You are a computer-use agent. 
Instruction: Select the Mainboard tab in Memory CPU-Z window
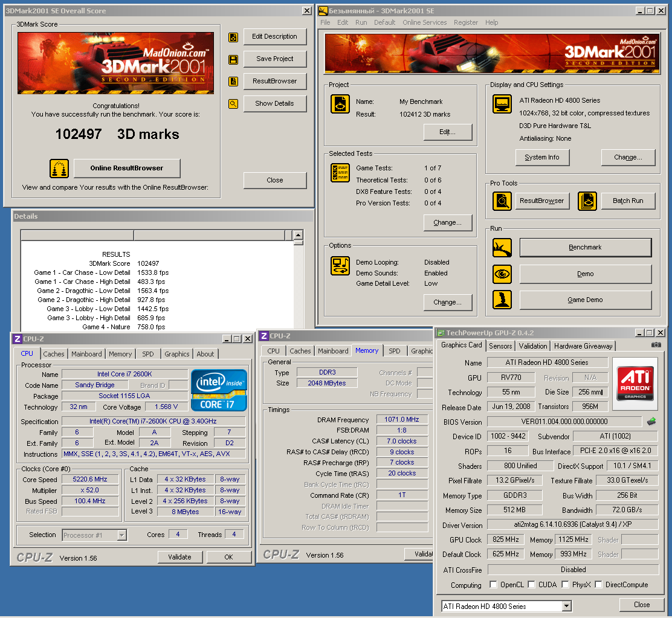point(333,351)
